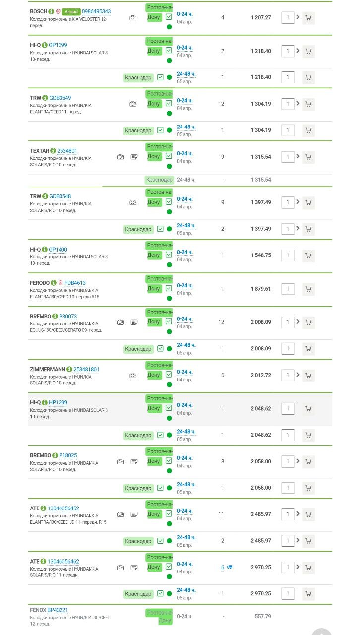Click 0-24 ч. delivery time for BREMBO P30073
364x635 pixels.
(184, 319)
